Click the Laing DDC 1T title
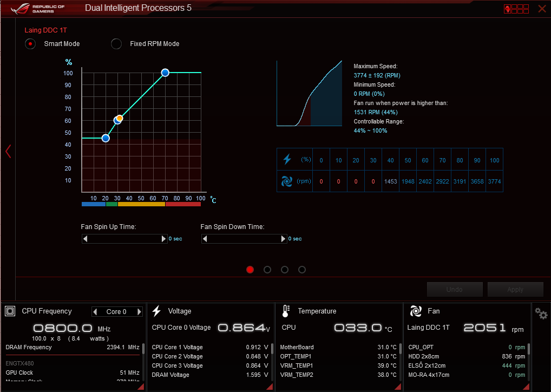This screenshot has width=551, height=392. 45,30
